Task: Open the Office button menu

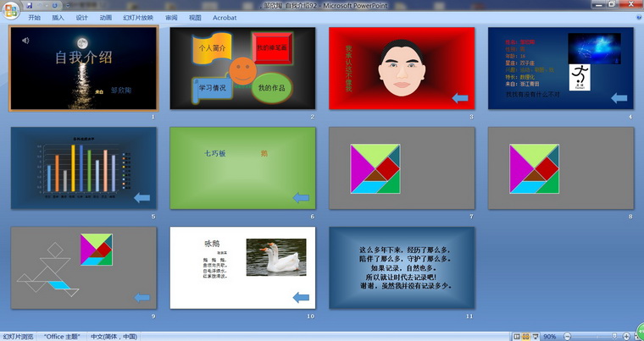Action: click(x=10, y=8)
